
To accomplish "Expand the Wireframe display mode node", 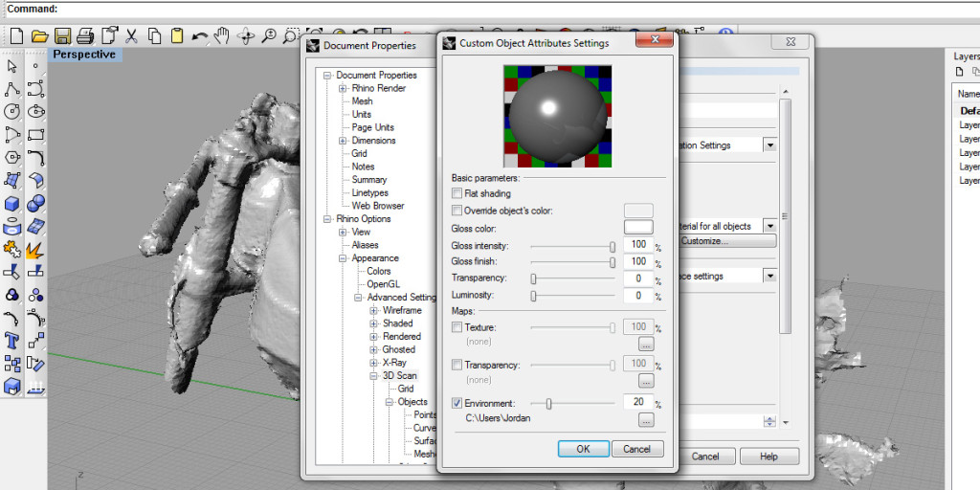I will [374, 311].
